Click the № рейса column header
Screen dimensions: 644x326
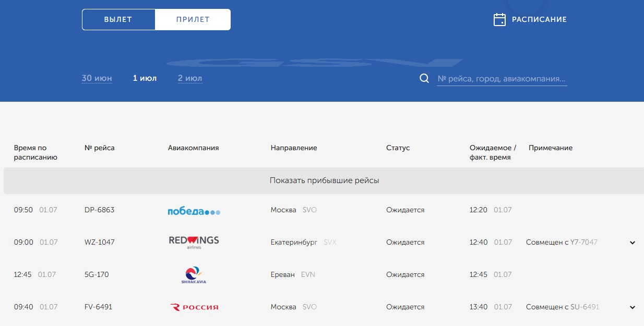(99, 148)
